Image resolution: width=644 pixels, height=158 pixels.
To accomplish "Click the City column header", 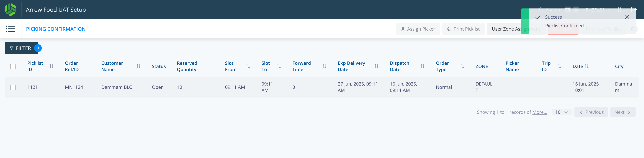I will (619, 67).
